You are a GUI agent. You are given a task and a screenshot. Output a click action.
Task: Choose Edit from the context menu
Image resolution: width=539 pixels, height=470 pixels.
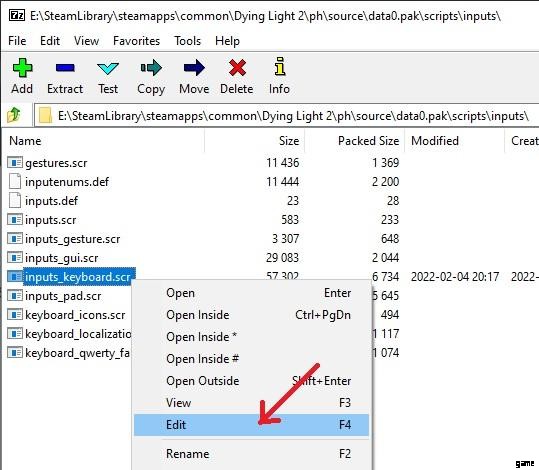251,425
